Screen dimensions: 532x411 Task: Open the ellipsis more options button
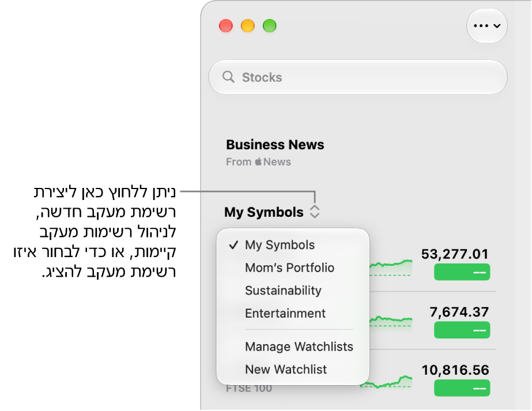point(487,26)
